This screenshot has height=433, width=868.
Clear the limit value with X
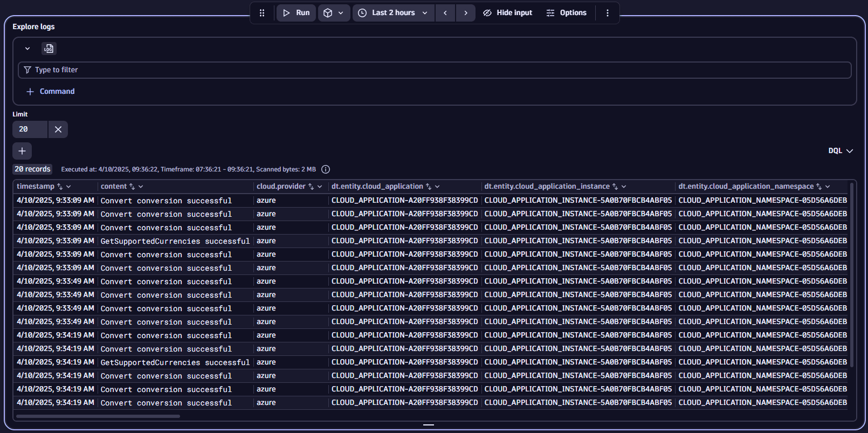(x=58, y=129)
